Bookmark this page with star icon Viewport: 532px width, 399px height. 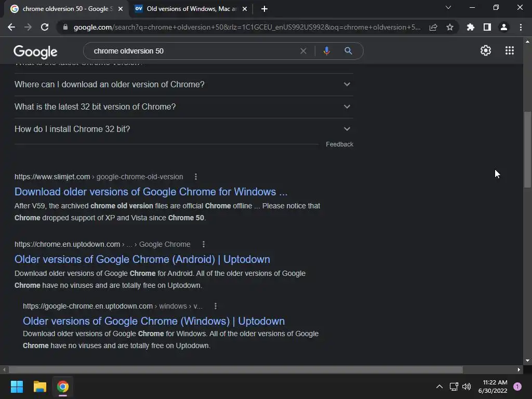pyautogui.click(x=450, y=27)
